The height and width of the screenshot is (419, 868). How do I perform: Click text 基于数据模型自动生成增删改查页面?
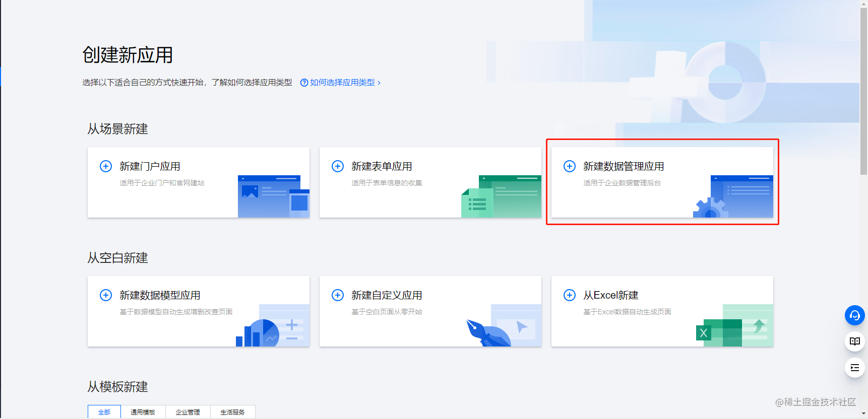pyautogui.click(x=176, y=312)
